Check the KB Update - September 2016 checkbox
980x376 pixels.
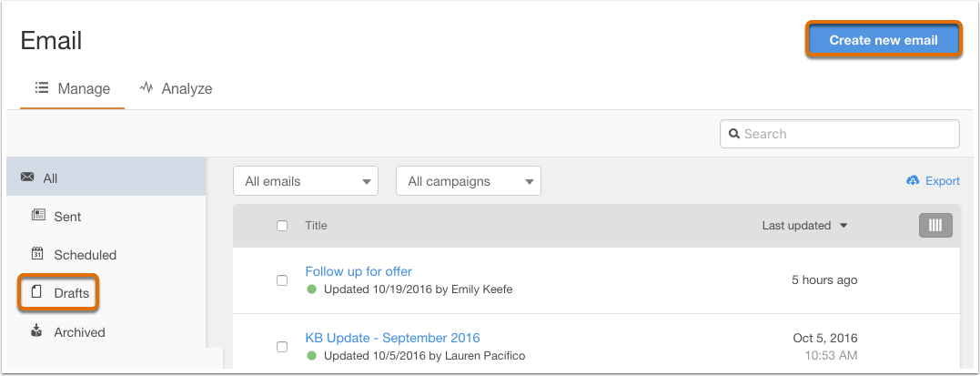pyautogui.click(x=282, y=347)
